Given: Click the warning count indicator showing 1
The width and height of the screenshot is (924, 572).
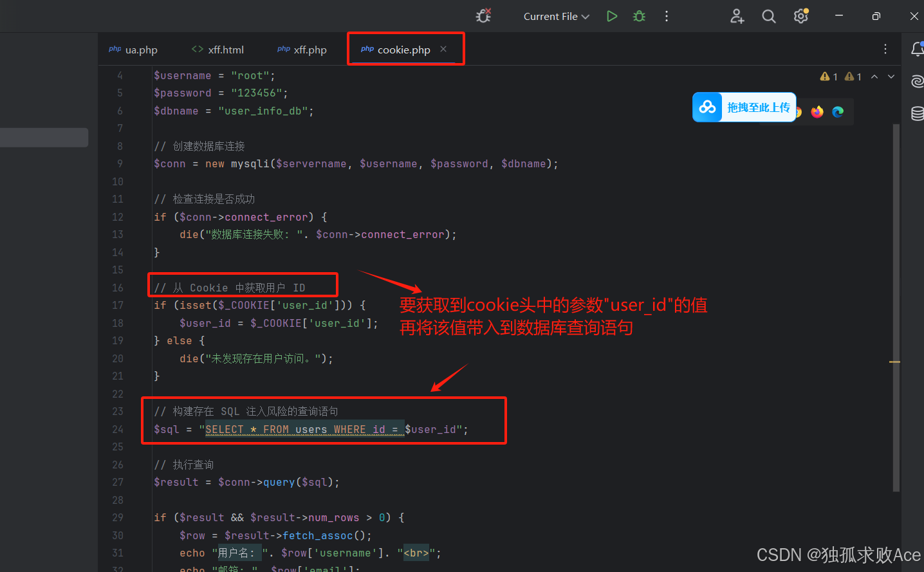Looking at the screenshot, I should coord(829,76).
